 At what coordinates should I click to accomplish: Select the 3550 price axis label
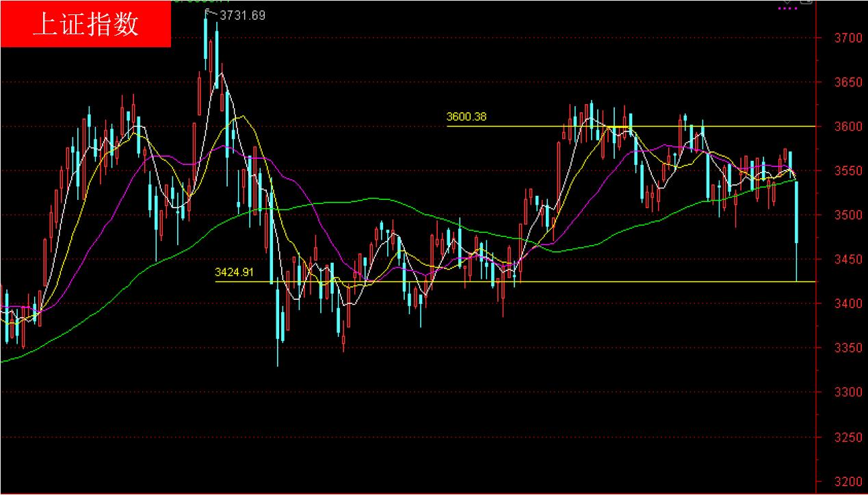point(839,171)
